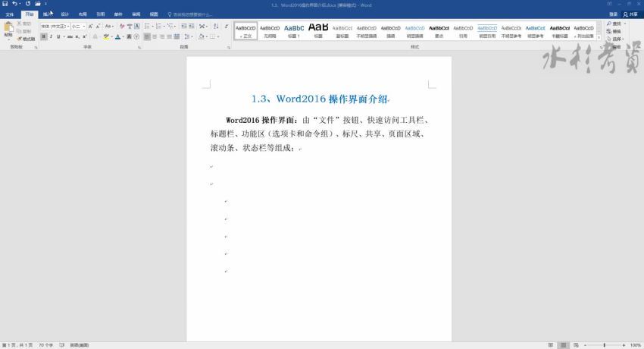Select the 标题 1 (Heading 1) style
Viewport: 644px width, 349px height.
pyautogui.click(x=294, y=31)
